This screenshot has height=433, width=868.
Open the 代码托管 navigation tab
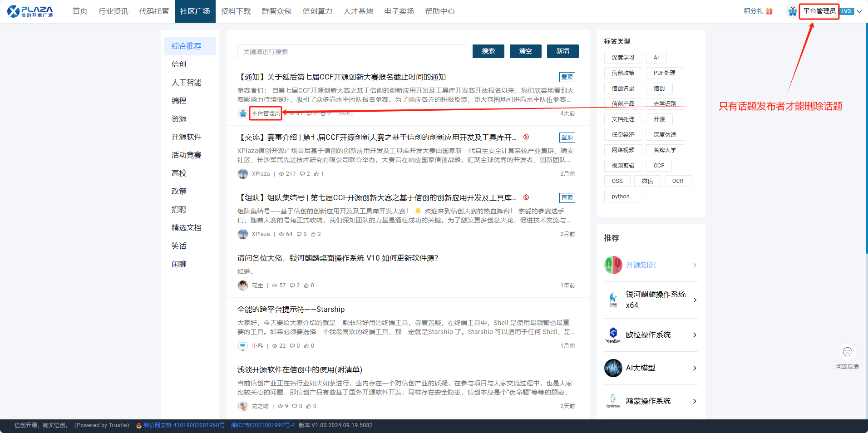[x=154, y=11]
